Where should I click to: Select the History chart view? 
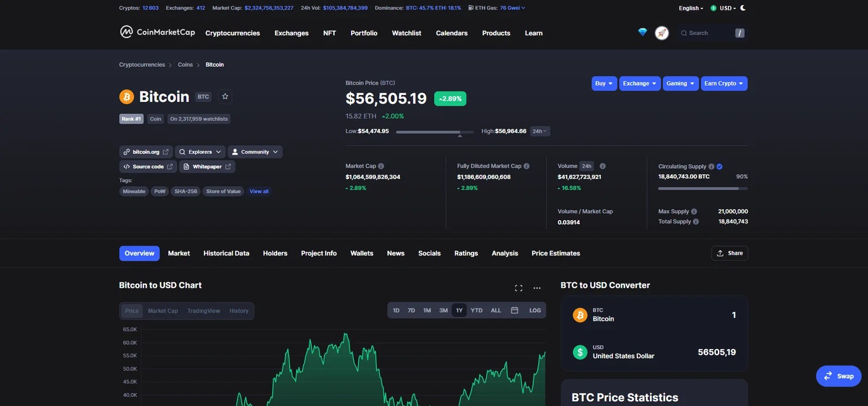(x=239, y=311)
